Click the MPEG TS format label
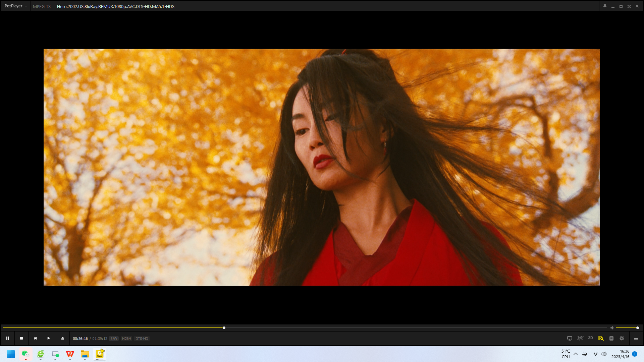644x362 pixels. tap(42, 6)
